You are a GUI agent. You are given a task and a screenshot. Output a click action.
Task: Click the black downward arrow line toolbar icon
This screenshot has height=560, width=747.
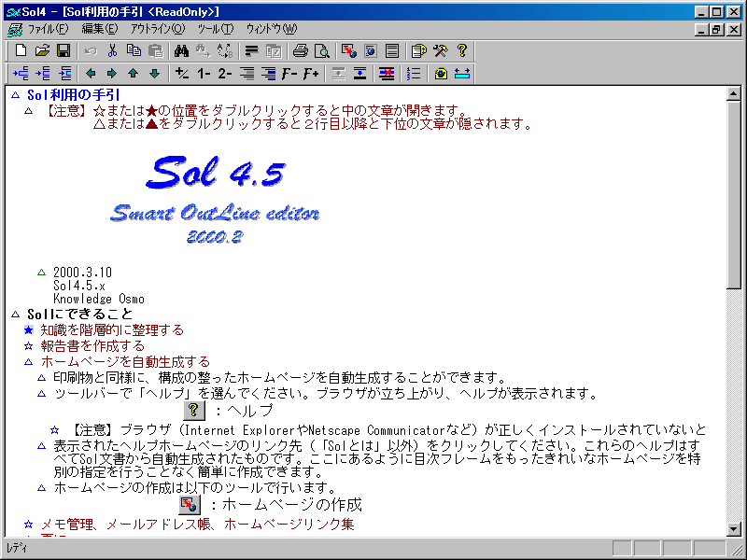(x=360, y=74)
